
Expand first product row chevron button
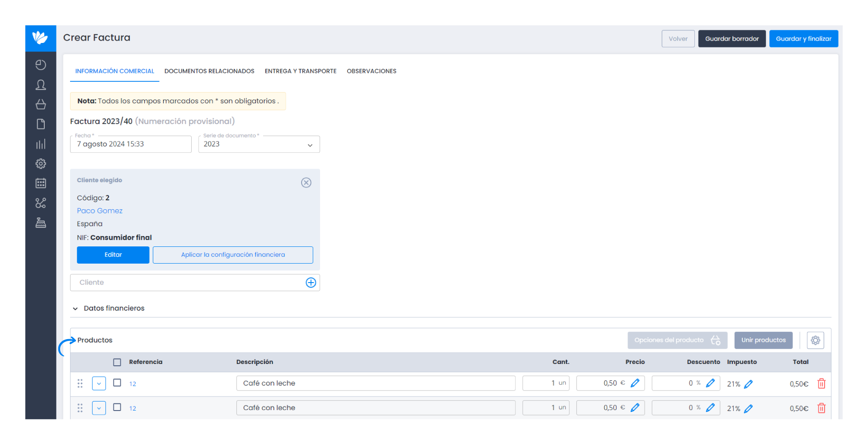(x=99, y=383)
